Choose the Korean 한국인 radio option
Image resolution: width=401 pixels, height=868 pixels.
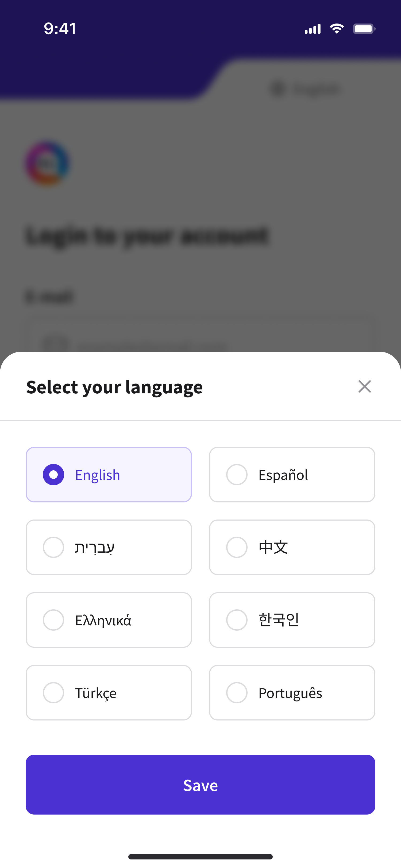tap(237, 620)
